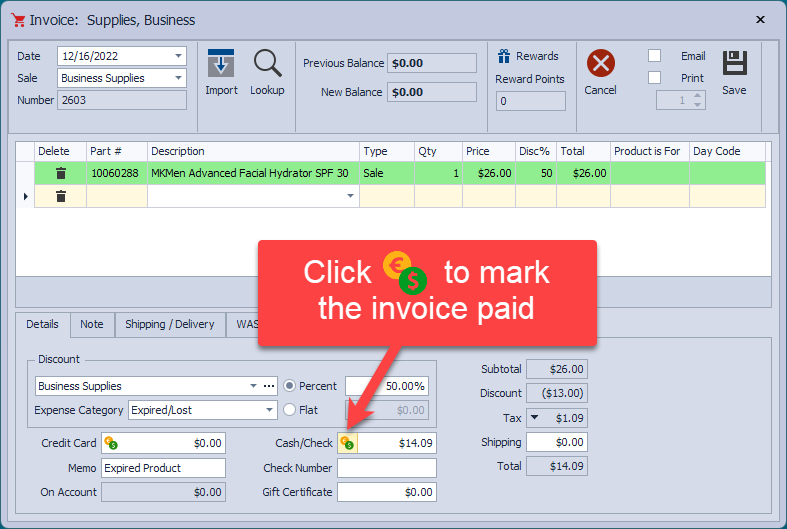
Task: Click the New Balance field
Action: pyautogui.click(x=432, y=92)
